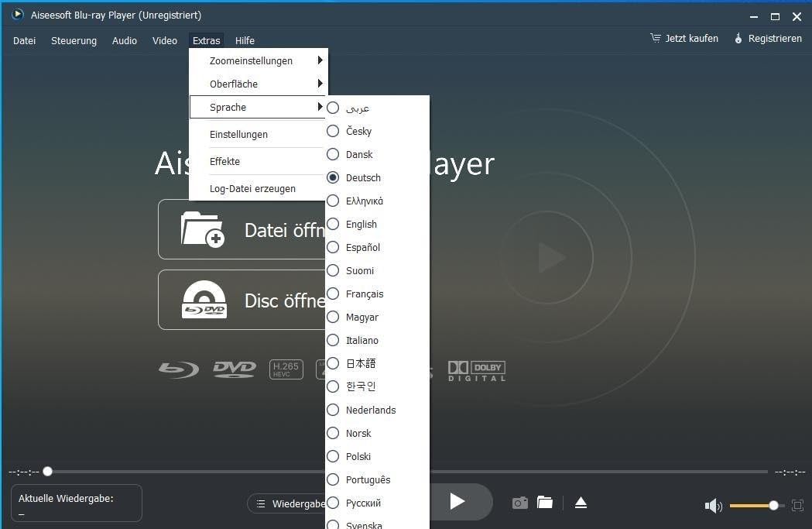Click Aktuelle Wiedergabe info box
The height and width of the screenshot is (529, 812).
tap(76, 503)
